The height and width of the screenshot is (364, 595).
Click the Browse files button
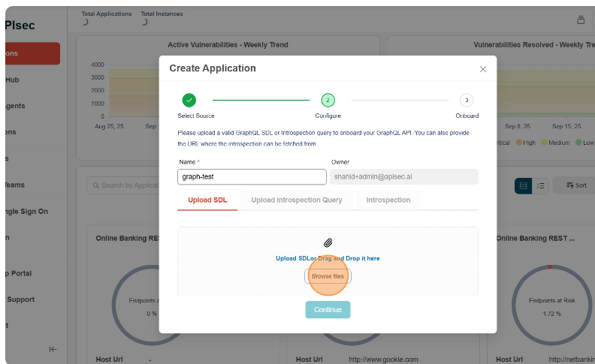(328, 276)
